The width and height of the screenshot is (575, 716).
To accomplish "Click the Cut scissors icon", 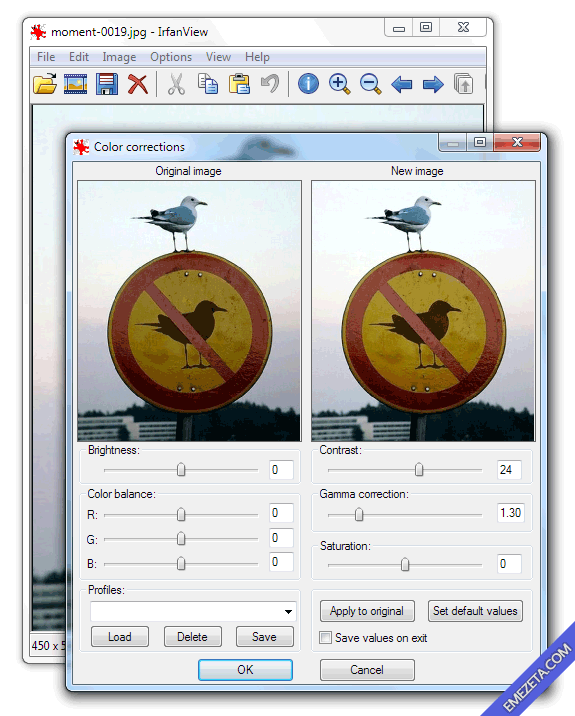I will coord(176,84).
